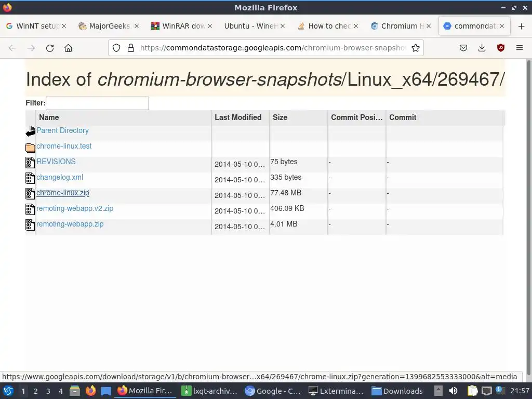Sort by the Last Modified column header
This screenshot has width=532, height=399.
241,117
